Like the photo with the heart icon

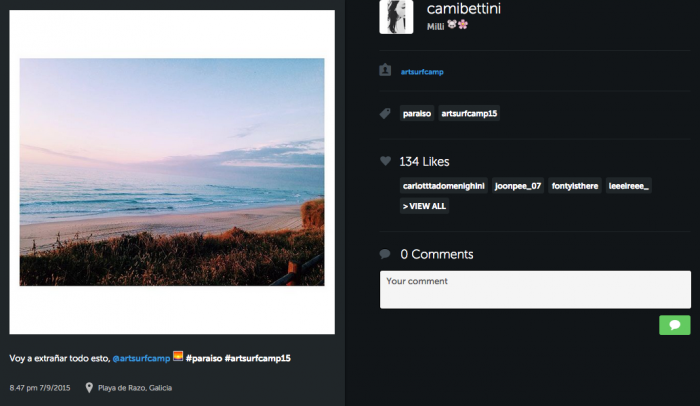(x=385, y=161)
